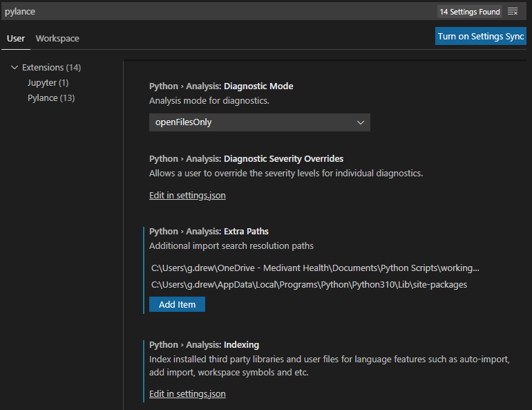Open the Diagnostic Mode dropdown
This screenshot has width=532, height=410.
[x=260, y=122]
